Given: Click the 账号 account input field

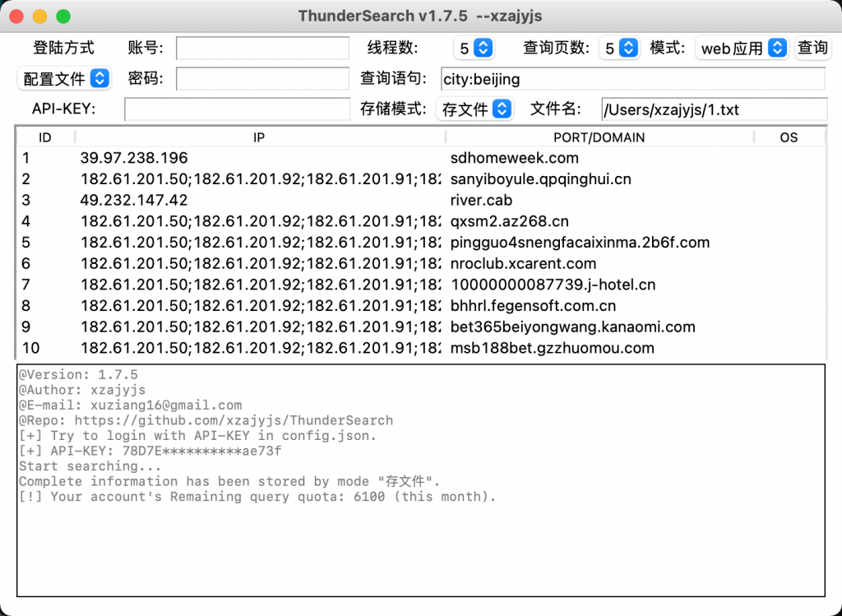Looking at the screenshot, I should click(x=262, y=49).
